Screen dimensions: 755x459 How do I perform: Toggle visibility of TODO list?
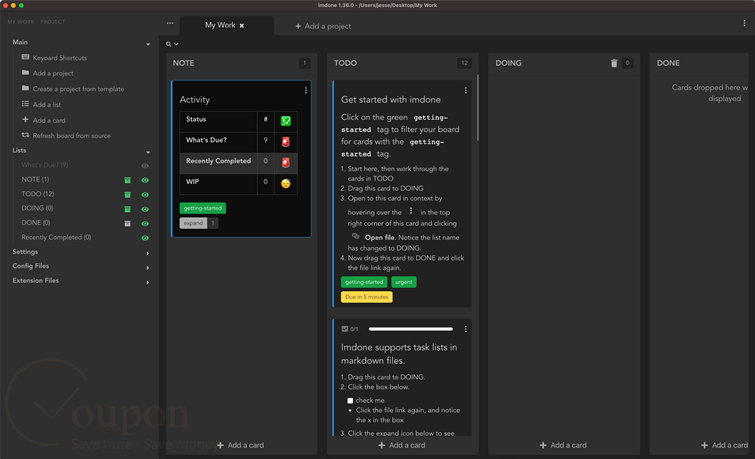coord(145,195)
